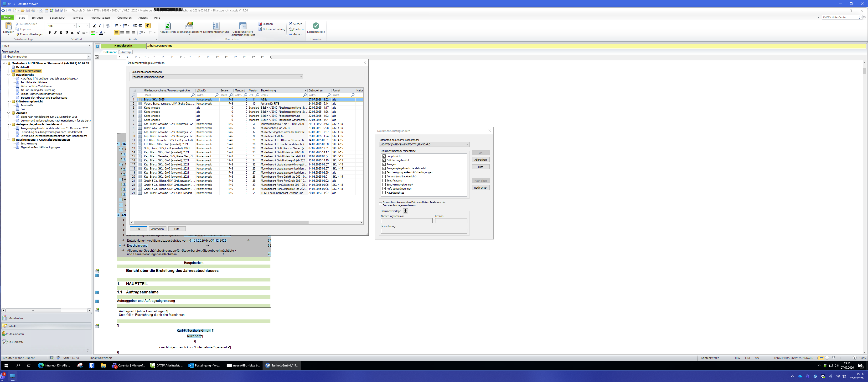The image size is (868, 382).
Task: Toggle bold formatting (F)
Action: [x=50, y=33]
